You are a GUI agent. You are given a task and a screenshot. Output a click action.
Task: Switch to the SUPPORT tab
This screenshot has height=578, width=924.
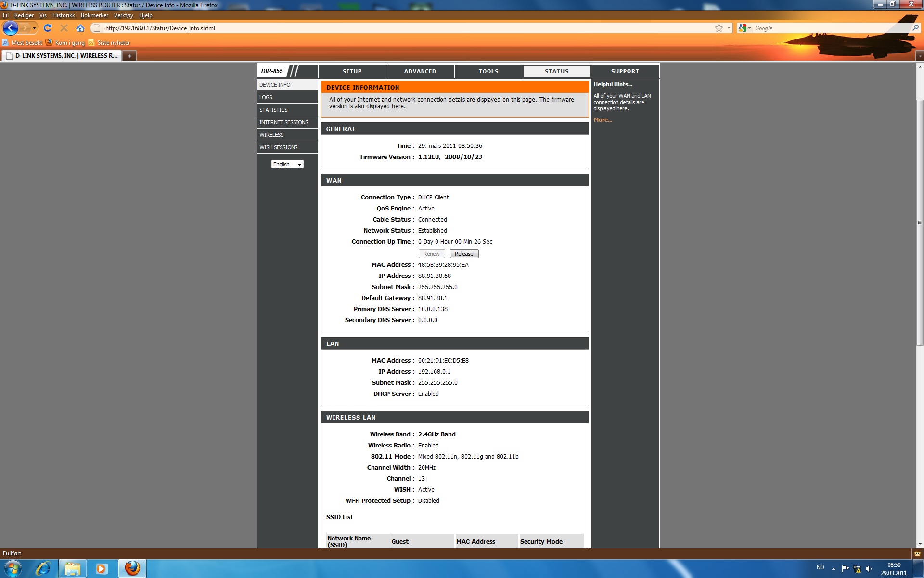pos(625,71)
